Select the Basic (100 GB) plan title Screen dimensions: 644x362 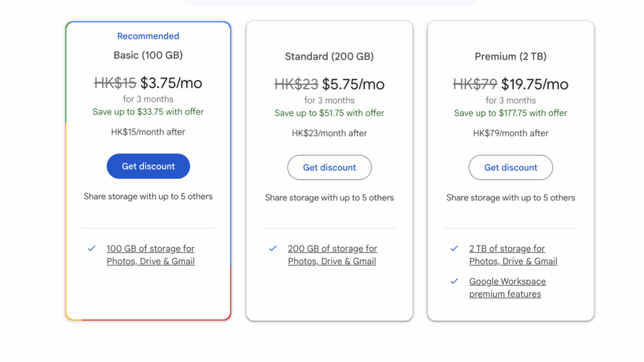[x=148, y=55]
